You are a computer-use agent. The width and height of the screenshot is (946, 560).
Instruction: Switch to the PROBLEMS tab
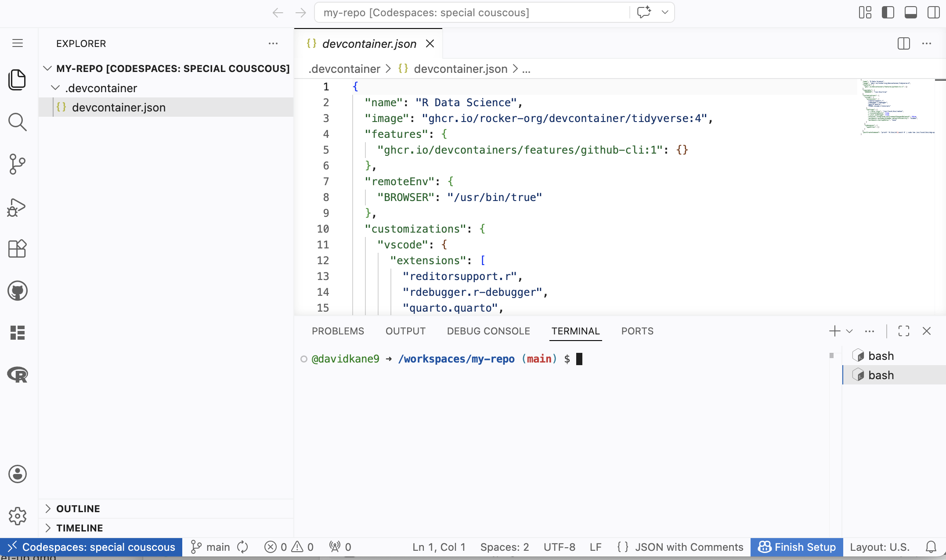[338, 331]
